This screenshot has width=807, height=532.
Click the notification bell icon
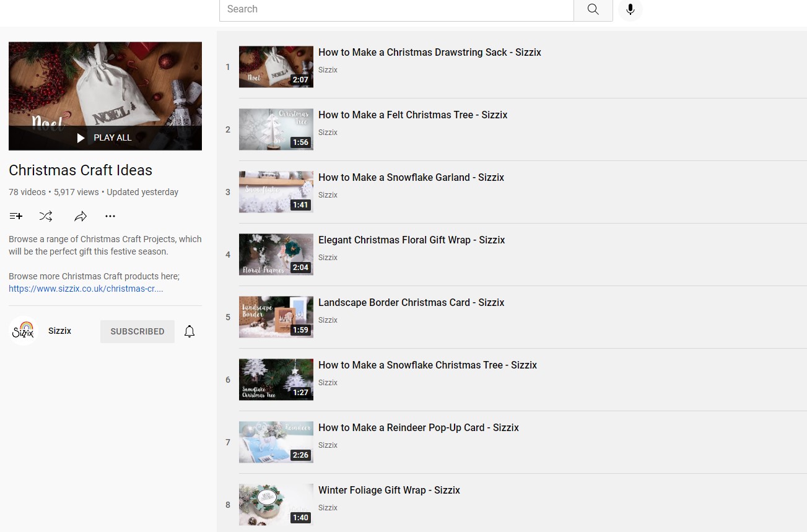(x=190, y=331)
